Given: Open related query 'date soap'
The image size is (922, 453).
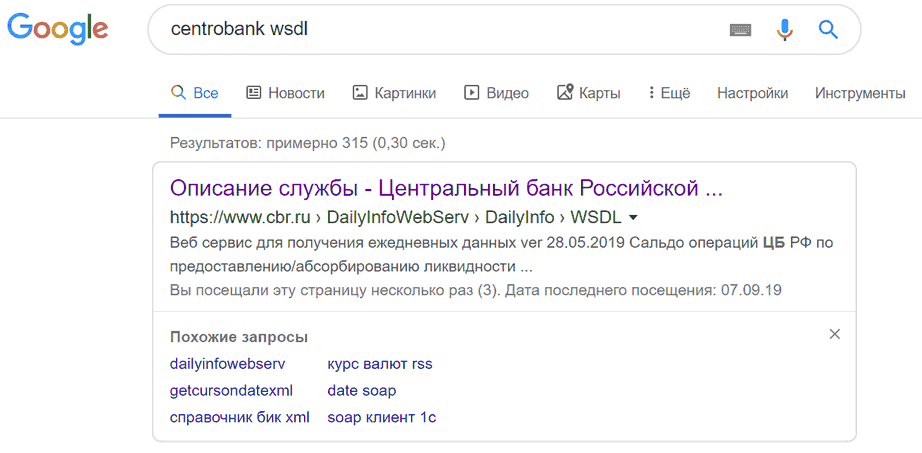Looking at the screenshot, I should pyautogui.click(x=362, y=391).
